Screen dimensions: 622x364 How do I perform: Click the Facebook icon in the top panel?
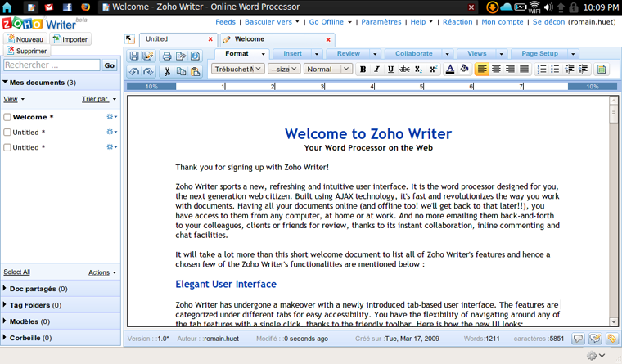click(67, 7)
